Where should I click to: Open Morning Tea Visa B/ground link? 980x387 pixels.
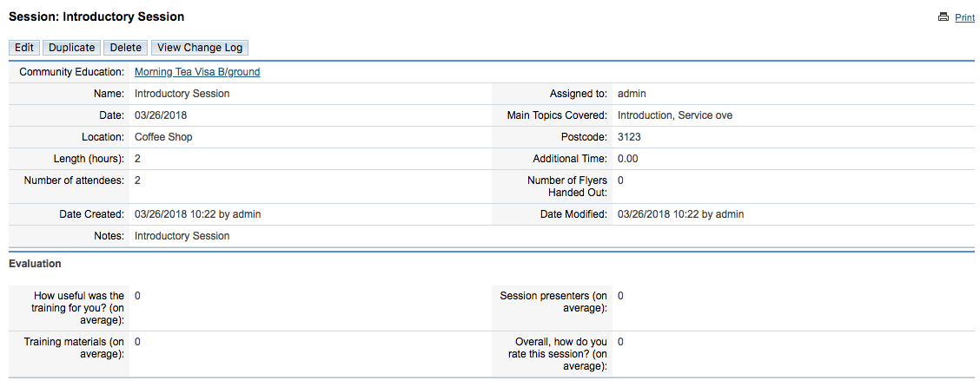tap(197, 72)
